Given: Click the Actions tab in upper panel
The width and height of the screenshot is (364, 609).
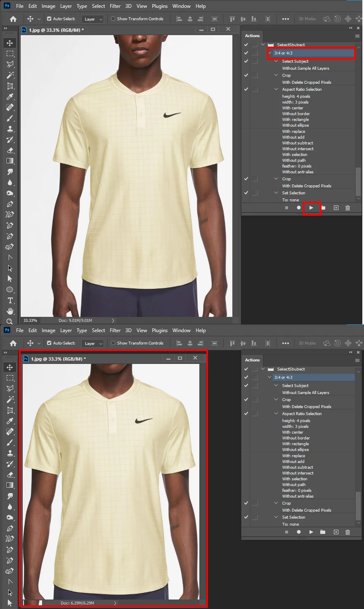Looking at the screenshot, I should click(x=252, y=36).
